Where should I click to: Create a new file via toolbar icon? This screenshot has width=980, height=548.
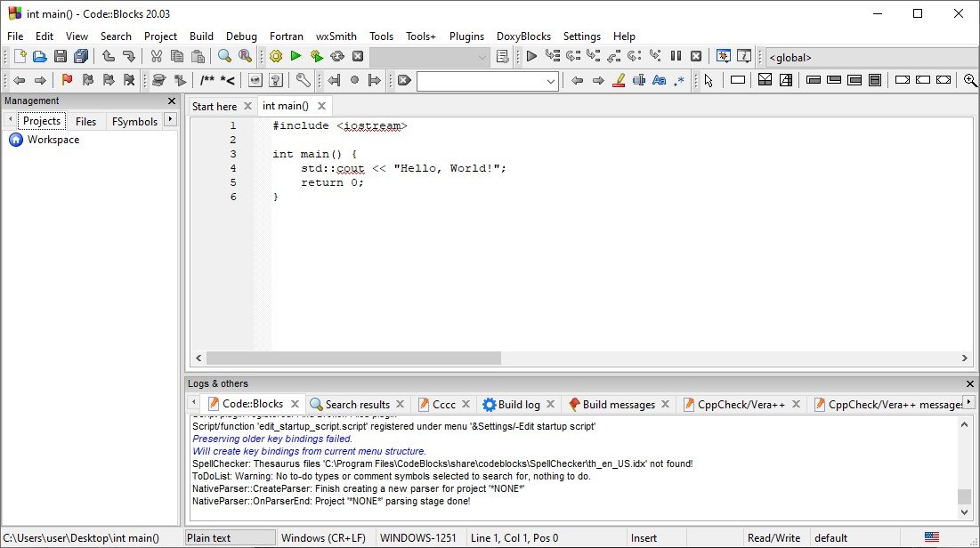pos(20,56)
